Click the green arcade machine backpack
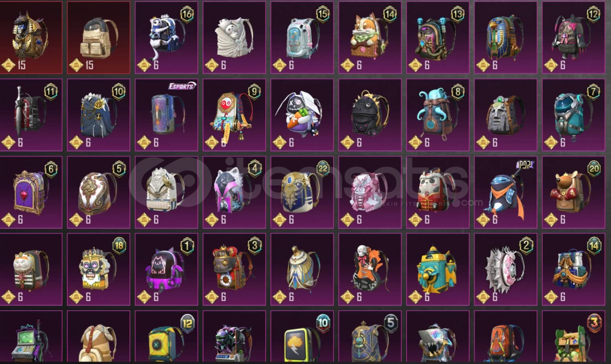Screen dimensions: 611x364 [x=31, y=337]
